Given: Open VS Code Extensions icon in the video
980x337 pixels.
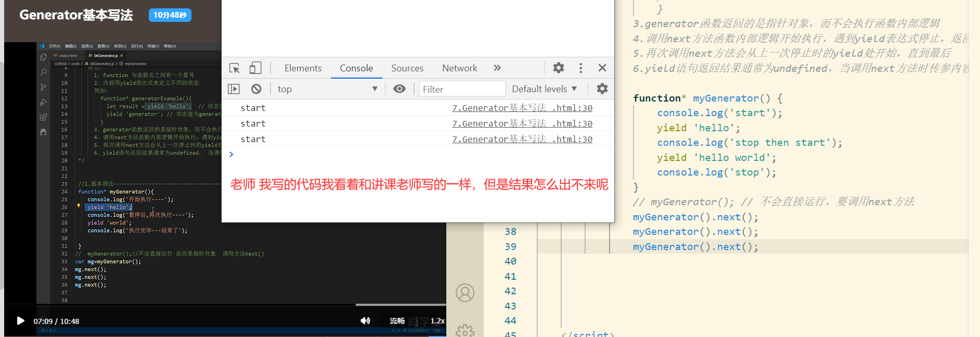Looking at the screenshot, I should 43,117.
